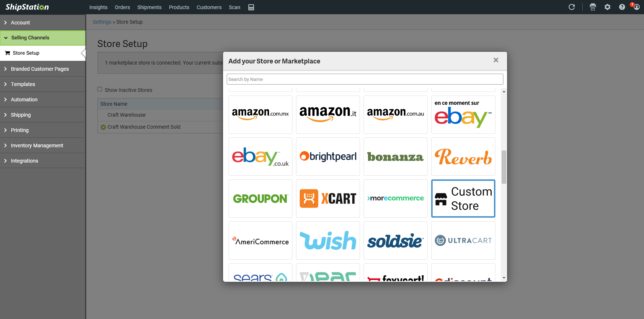Select the Amazon.com.mx marketplace tile

260,114
